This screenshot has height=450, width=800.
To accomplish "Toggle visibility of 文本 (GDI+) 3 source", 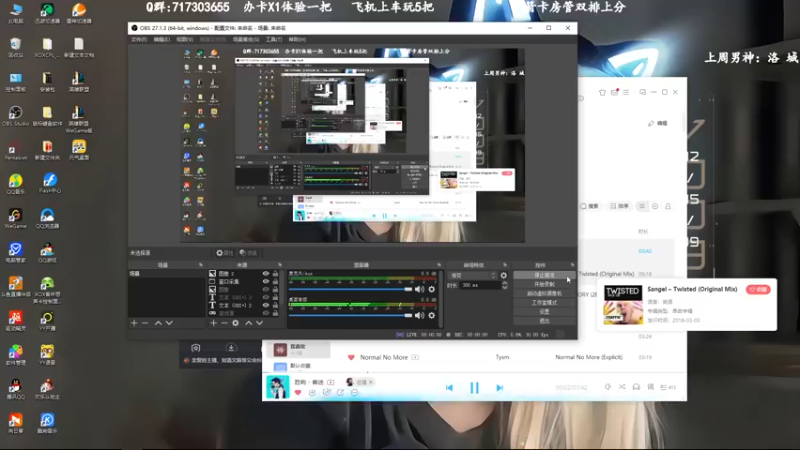I will point(266,297).
